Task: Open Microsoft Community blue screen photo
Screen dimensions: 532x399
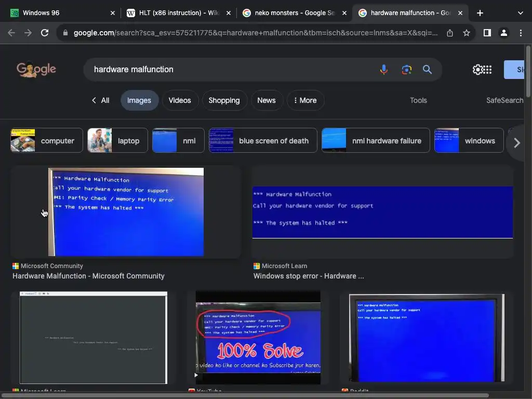Action: (126, 212)
